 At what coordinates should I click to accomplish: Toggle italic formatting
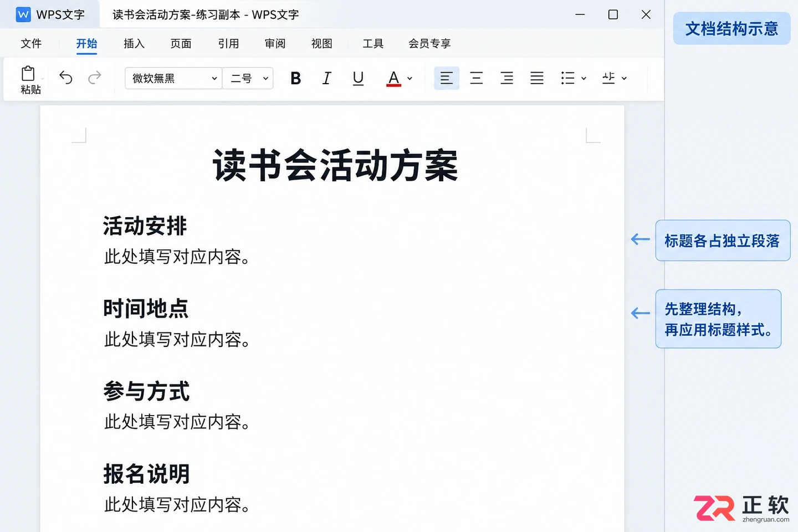327,78
